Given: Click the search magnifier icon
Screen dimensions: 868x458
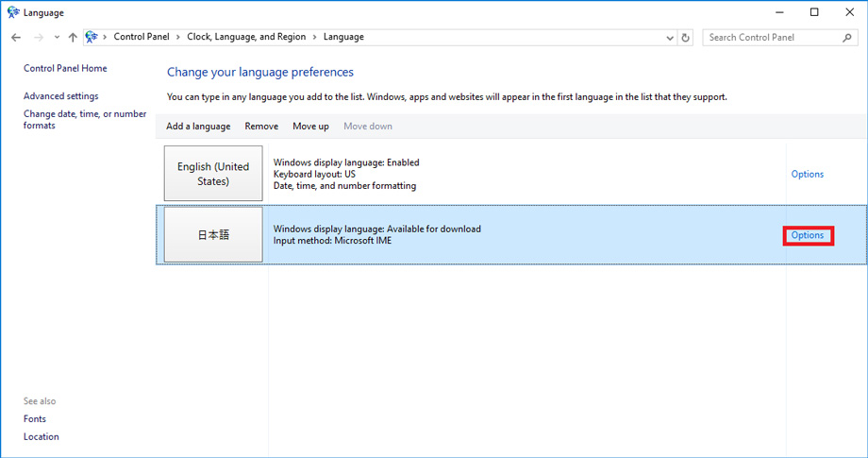Looking at the screenshot, I should click(x=846, y=38).
